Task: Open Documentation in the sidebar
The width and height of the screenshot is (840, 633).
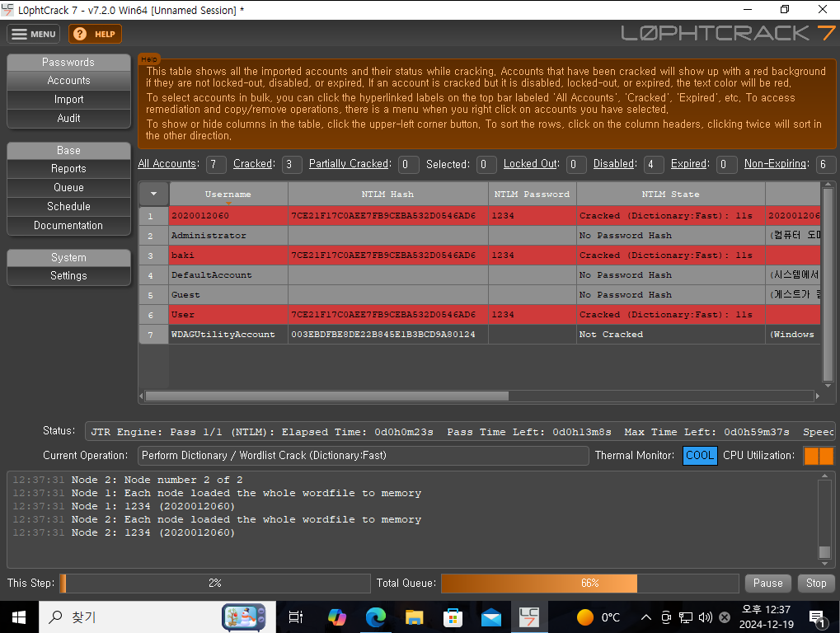Action: click(68, 226)
